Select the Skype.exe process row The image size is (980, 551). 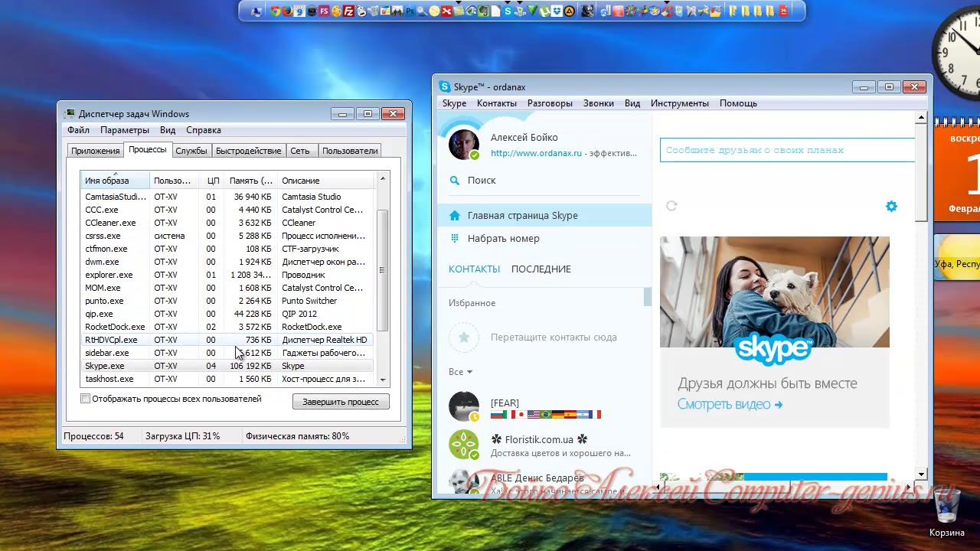pos(227,366)
